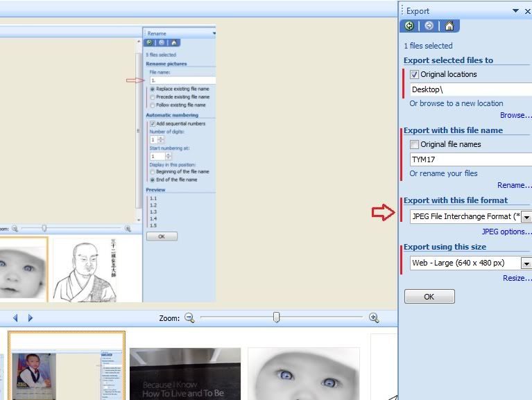Screen dimensions: 532x400
Task: Check Original file names checkbox
Action: pos(414,144)
